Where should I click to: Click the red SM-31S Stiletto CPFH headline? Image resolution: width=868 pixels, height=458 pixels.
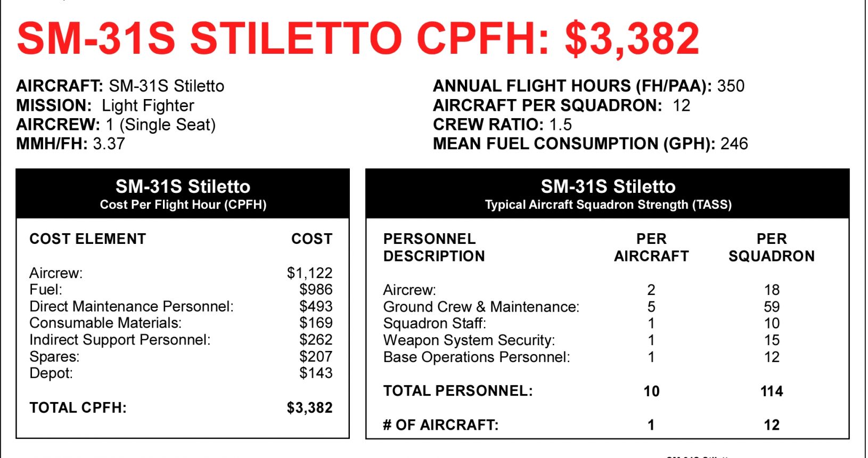[x=358, y=38]
